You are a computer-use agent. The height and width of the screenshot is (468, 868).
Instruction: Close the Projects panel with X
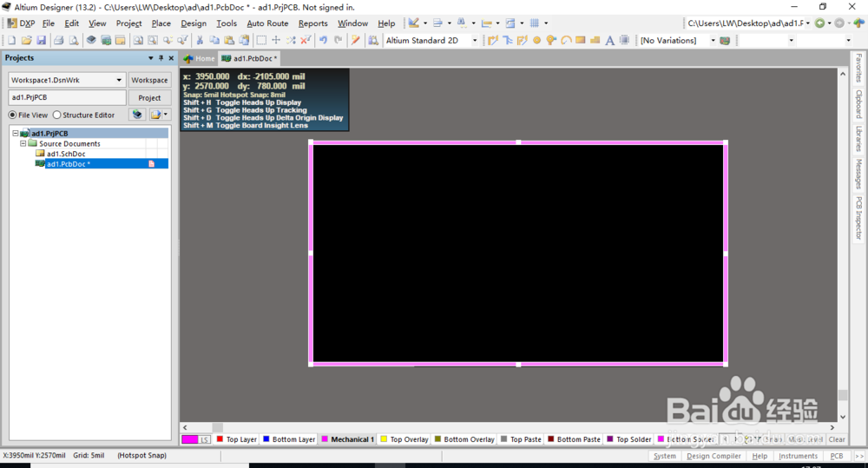coord(171,58)
